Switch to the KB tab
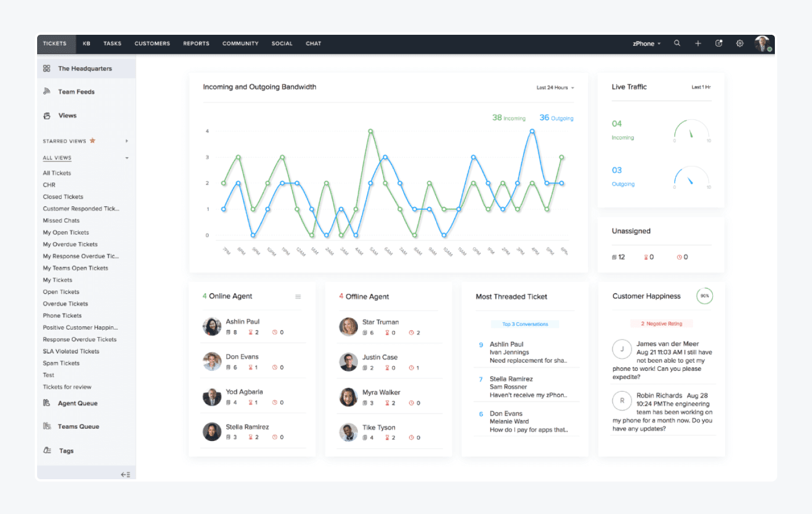Viewport: 812px width, 514px height. pyautogui.click(x=86, y=43)
